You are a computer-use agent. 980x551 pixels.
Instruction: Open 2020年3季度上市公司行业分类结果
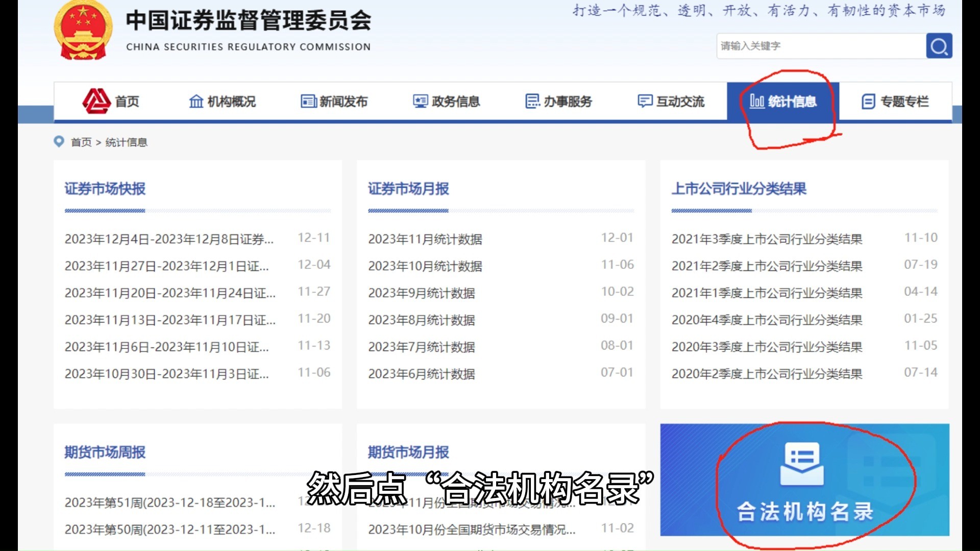click(767, 347)
